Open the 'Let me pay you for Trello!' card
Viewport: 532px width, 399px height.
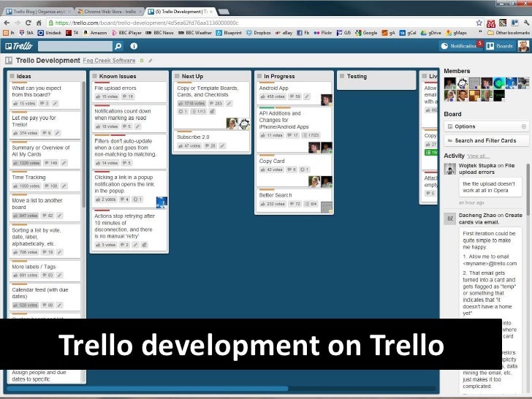[x=45, y=125]
